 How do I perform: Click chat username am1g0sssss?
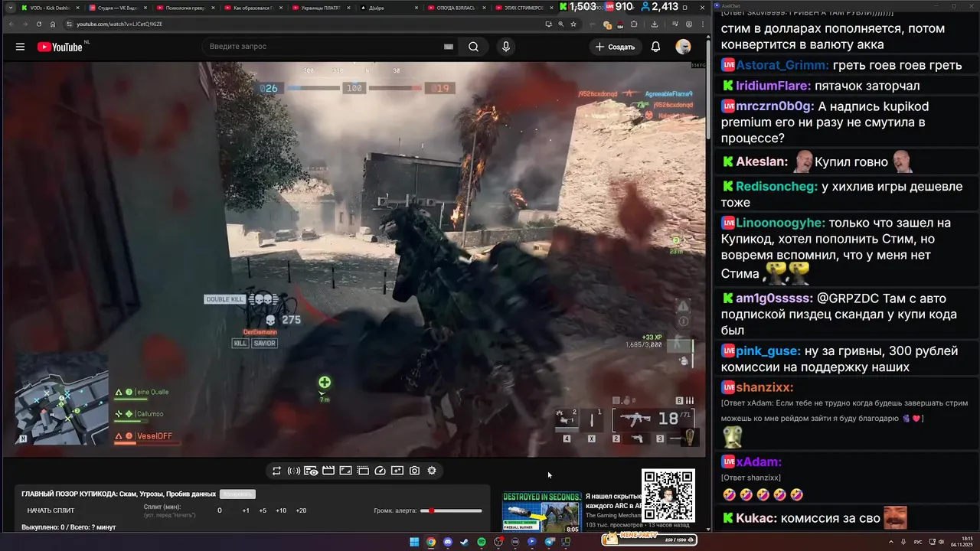click(x=774, y=298)
